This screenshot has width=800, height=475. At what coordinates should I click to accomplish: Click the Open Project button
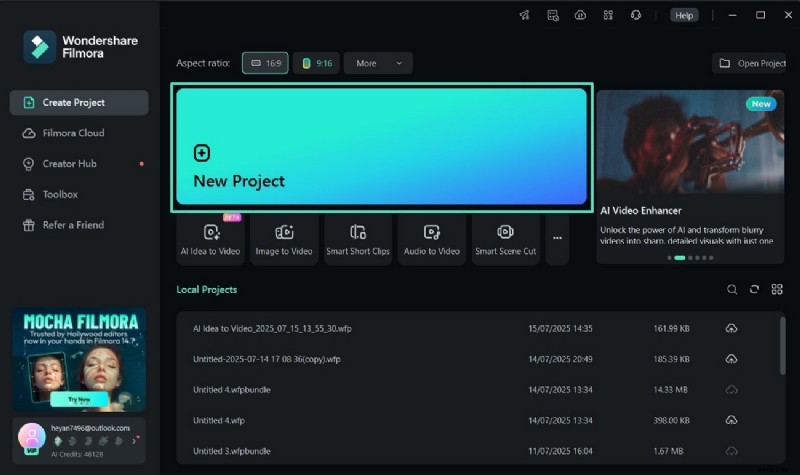pos(751,63)
